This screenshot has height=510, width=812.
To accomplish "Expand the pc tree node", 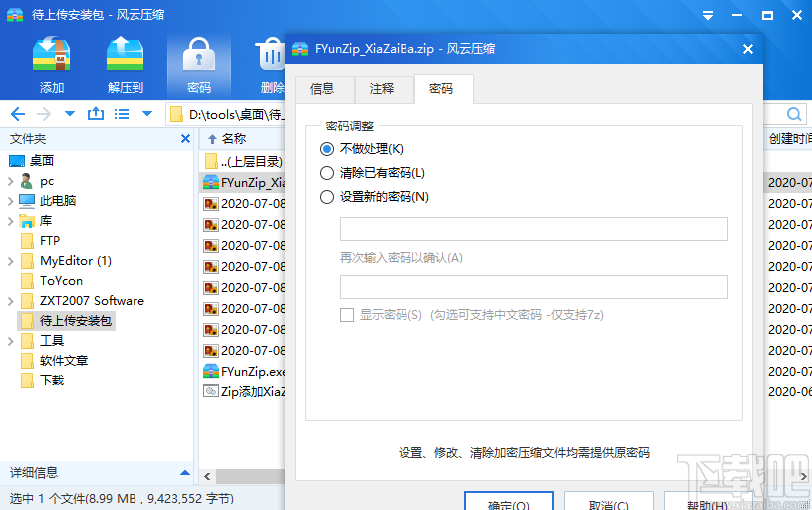I will (x=10, y=181).
